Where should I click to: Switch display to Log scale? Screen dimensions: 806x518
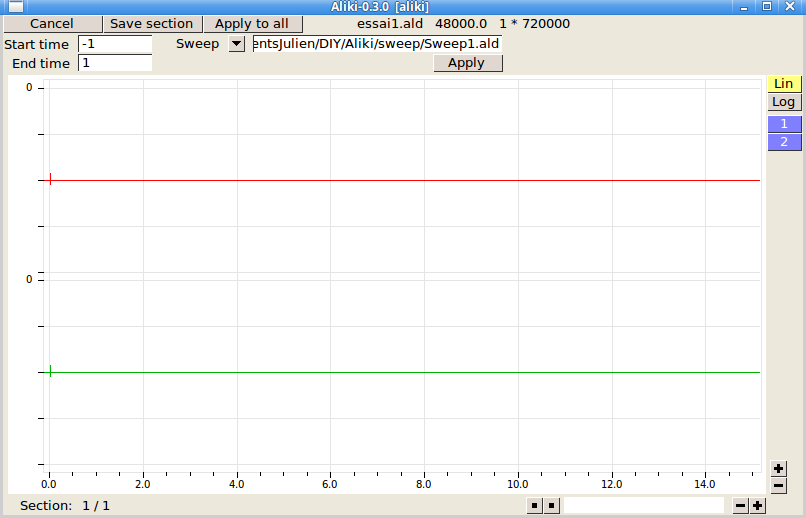click(784, 102)
